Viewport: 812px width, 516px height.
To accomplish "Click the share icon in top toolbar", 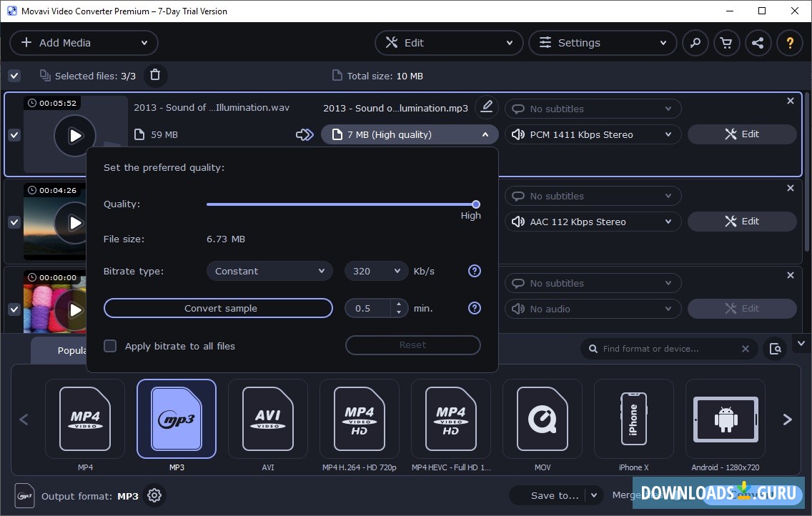I will (758, 43).
